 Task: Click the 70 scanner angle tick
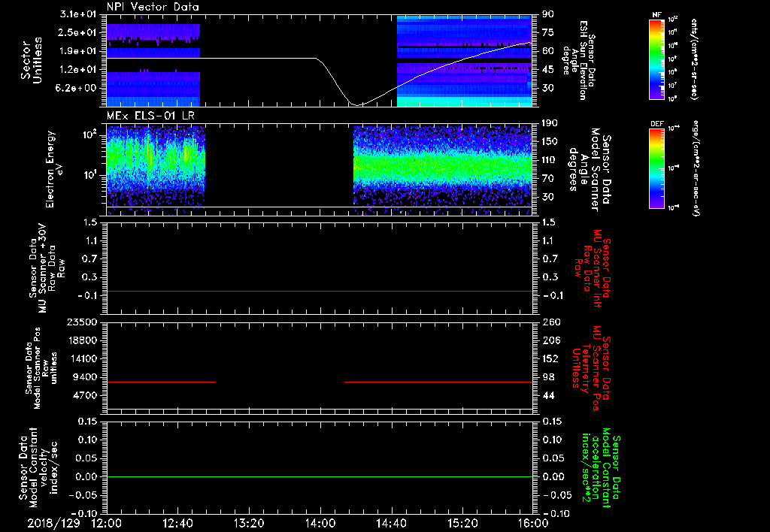click(x=548, y=178)
